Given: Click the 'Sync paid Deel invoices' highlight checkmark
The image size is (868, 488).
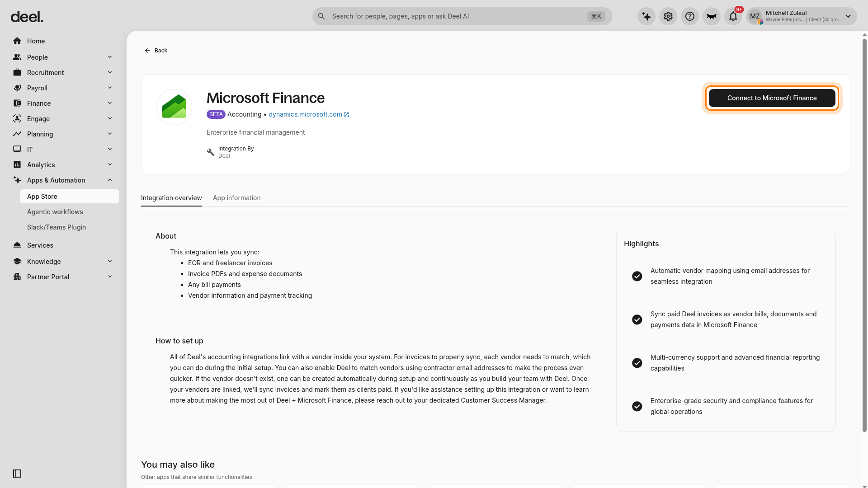Looking at the screenshot, I should 637,319.
